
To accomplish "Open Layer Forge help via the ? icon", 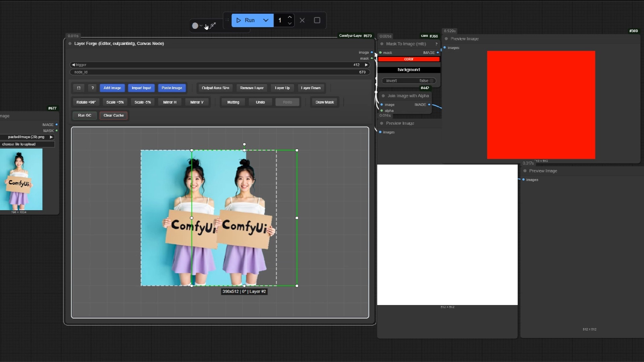I will pos(93,88).
